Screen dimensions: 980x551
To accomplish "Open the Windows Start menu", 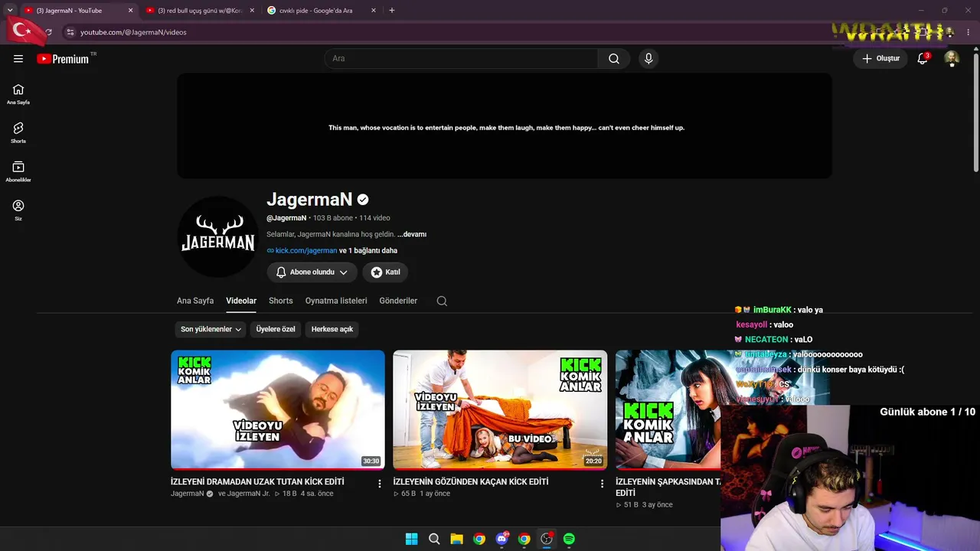I will click(x=411, y=539).
